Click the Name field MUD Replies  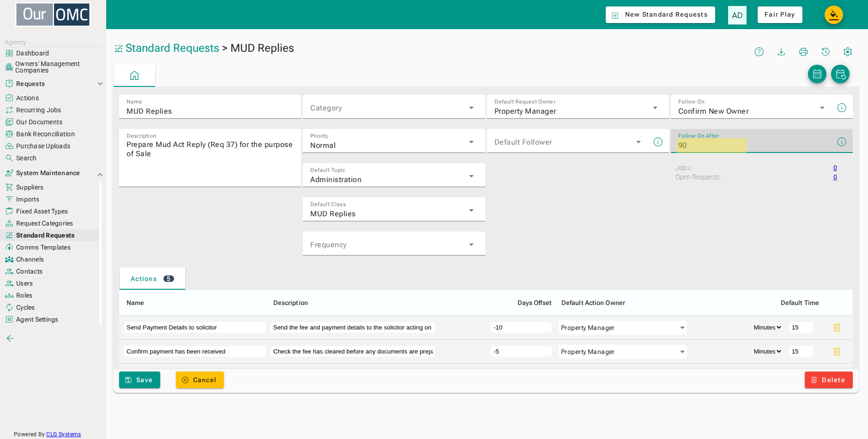210,107
